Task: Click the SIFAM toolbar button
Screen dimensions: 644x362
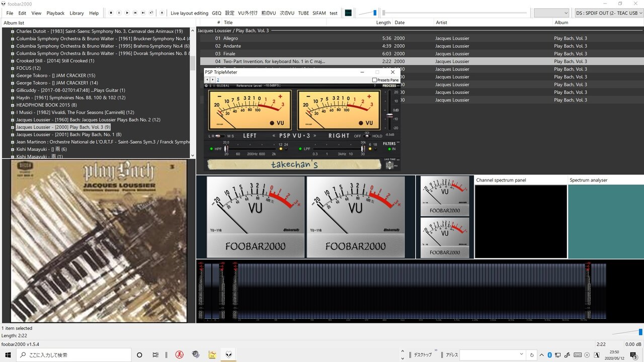Action: tap(319, 13)
